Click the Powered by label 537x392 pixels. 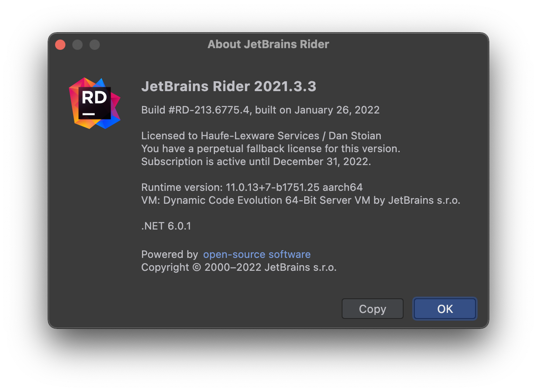(x=170, y=254)
